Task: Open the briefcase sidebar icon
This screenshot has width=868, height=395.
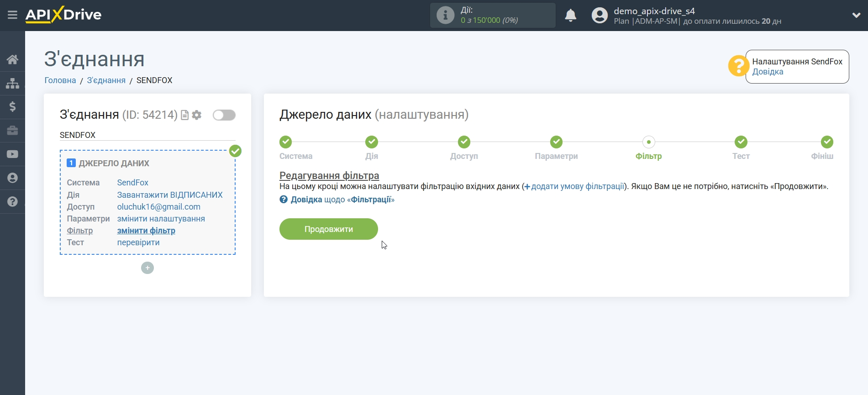Action: (12, 131)
